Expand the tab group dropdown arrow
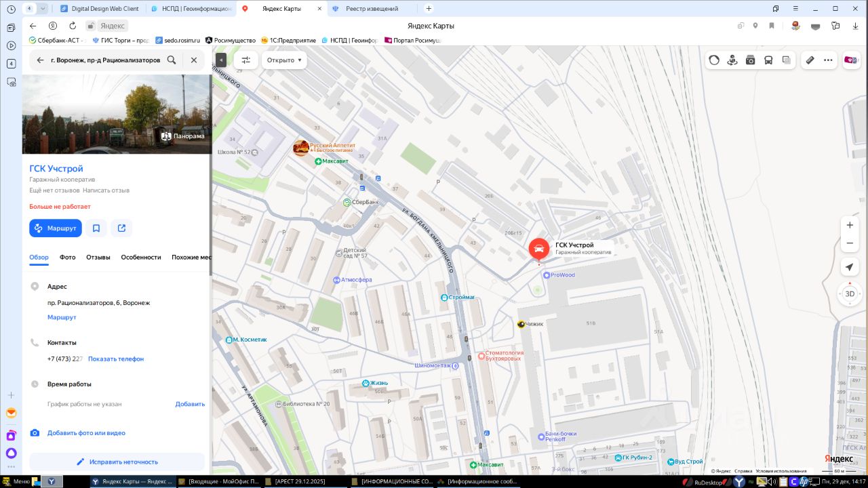The height and width of the screenshot is (488, 868). click(43, 9)
